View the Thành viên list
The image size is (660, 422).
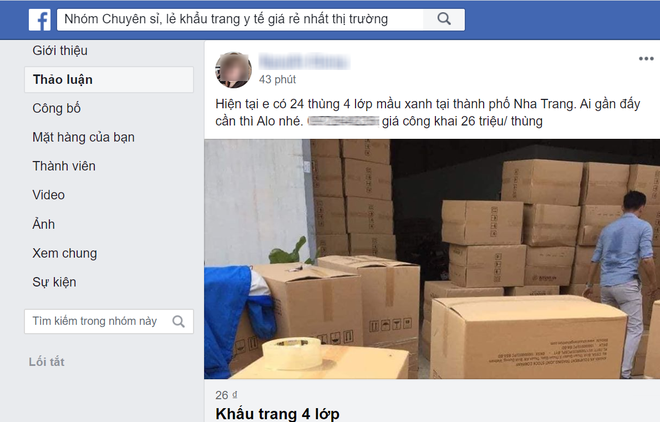64,166
